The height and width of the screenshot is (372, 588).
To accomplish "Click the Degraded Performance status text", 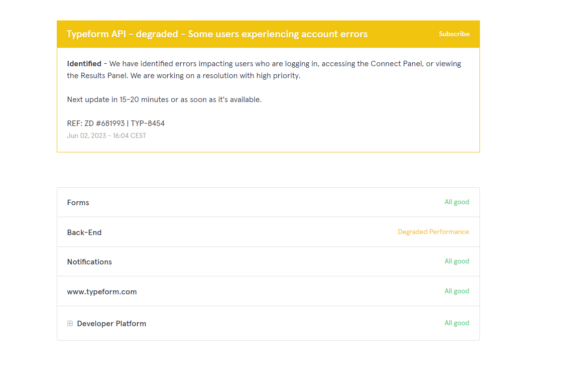I will coord(433,232).
